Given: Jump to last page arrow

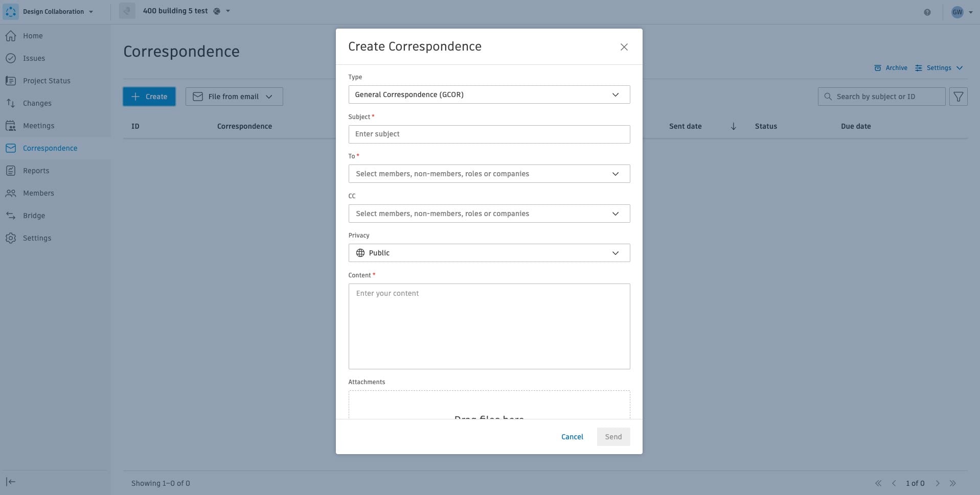Looking at the screenshot, I should point(953,483).
